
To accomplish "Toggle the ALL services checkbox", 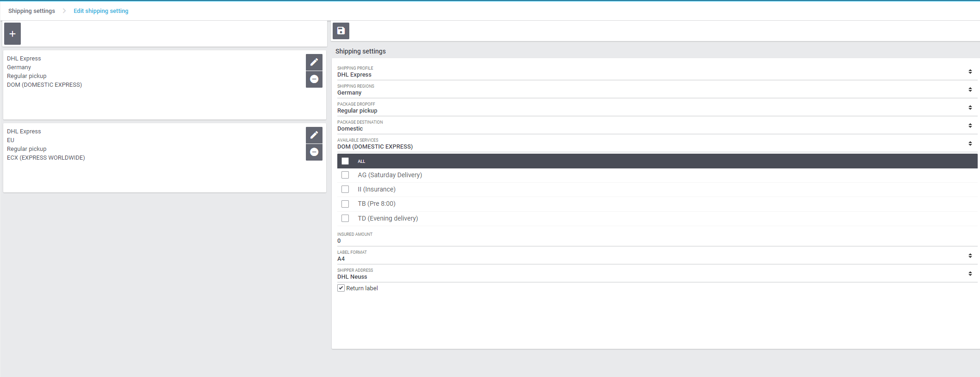I will click(x=345, y=161).
